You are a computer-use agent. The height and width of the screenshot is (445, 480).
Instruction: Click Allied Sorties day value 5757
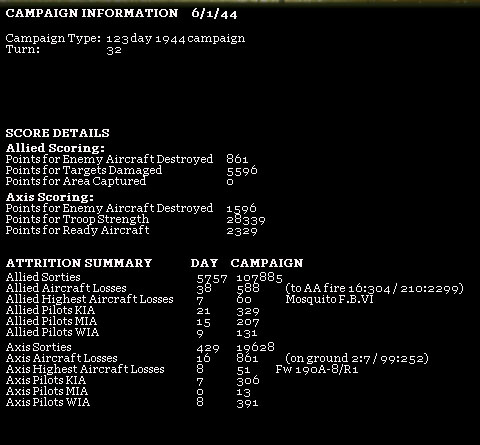pos(212,278)
